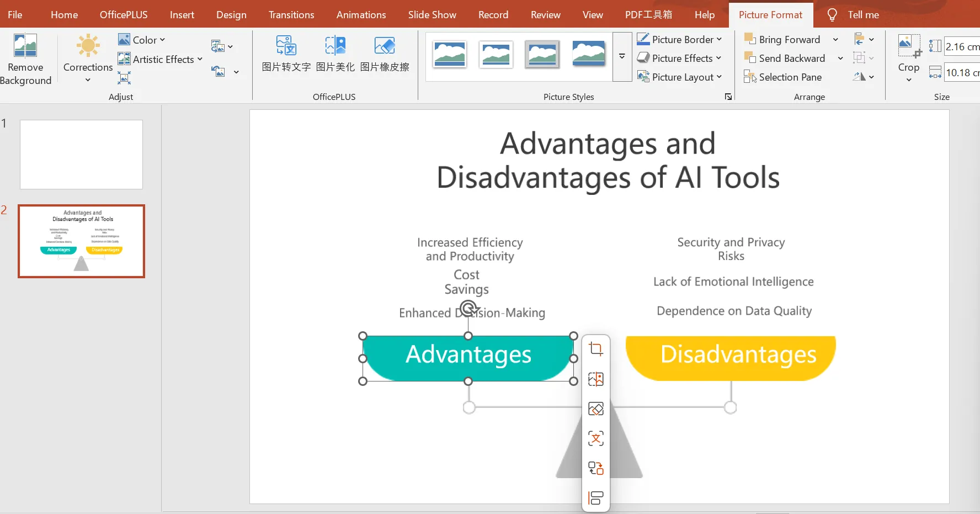Click the bottom icon in floating toolbar
This screenshot has width=980, height=514.
596,498
